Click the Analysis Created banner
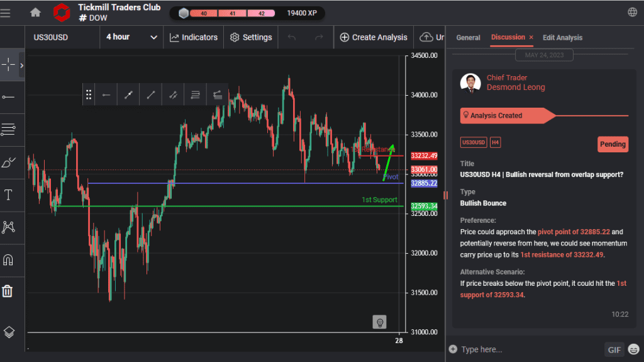The width and height of the screenshot is (644, 362). [508, 116]
